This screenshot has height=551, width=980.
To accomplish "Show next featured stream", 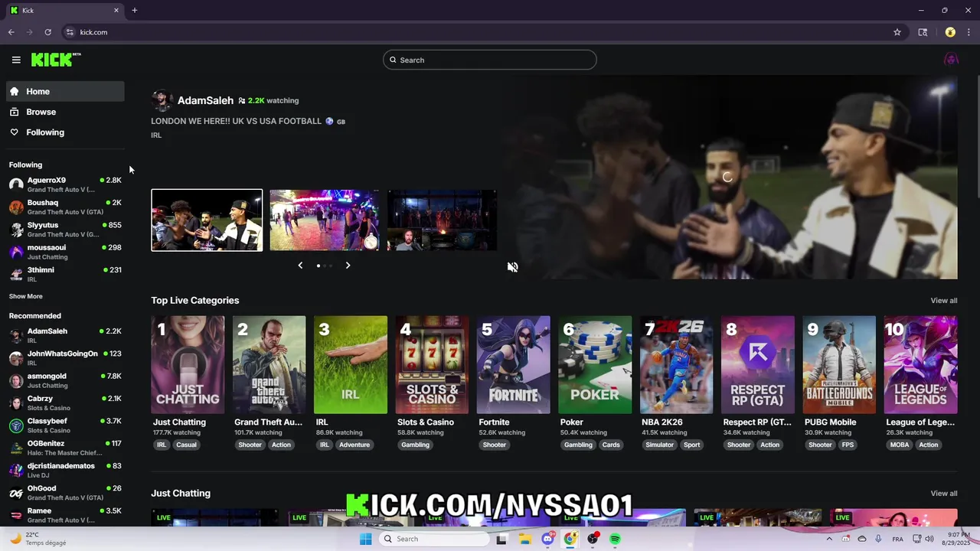I will coord(348,266).
